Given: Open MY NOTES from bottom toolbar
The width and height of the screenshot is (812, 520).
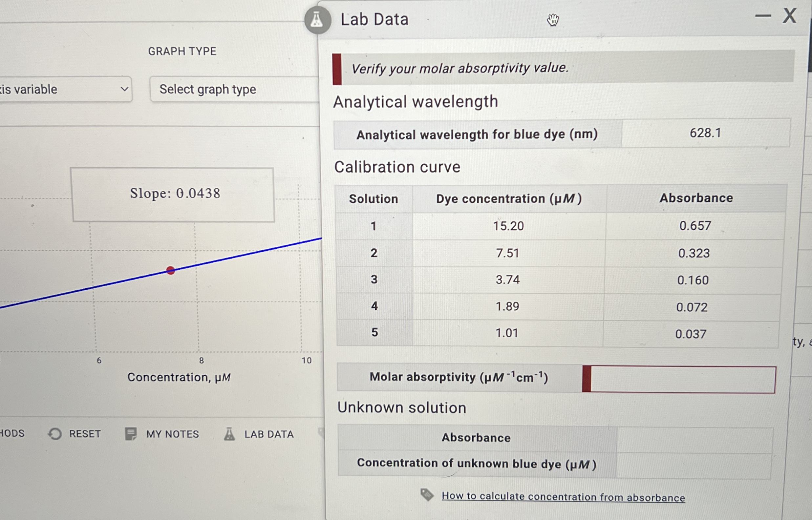Looking at the screenshot, I should pyautogui.click(x=172, y=434).
